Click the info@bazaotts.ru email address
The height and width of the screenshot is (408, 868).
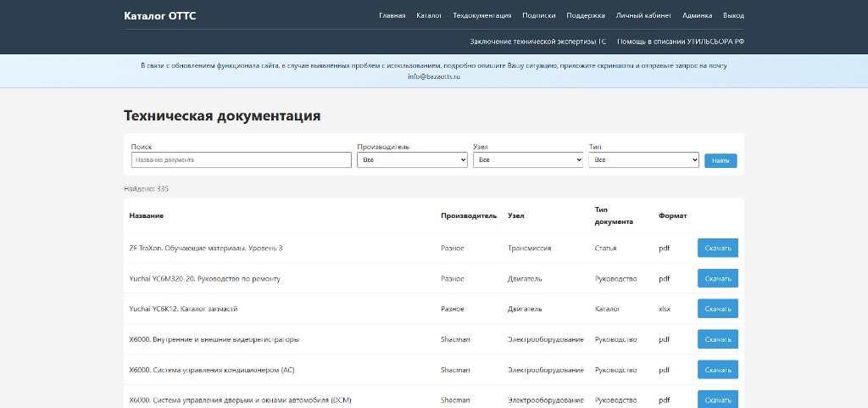point(434,77)
